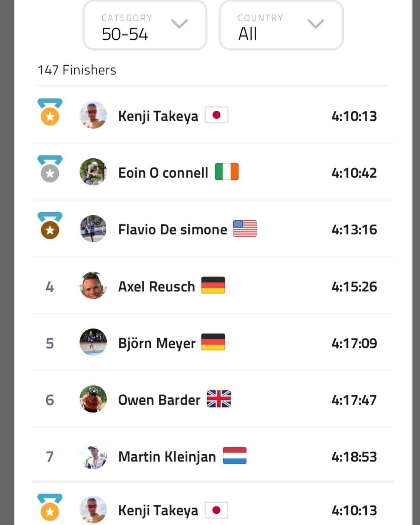
Task: Click the gold medal icon beside top Kenji Takeya
Action: pyautogui.click(x=50, y=112)
